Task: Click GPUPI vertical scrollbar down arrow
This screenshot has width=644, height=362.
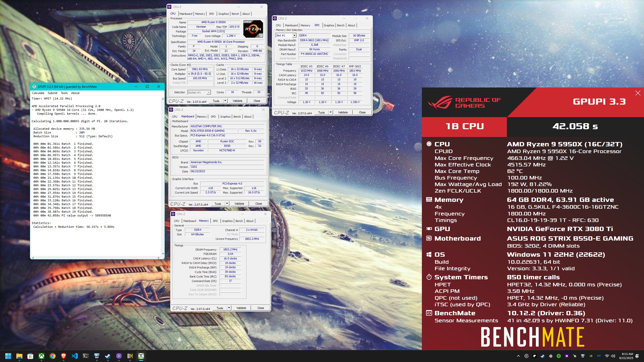Action: coord(163,254)
